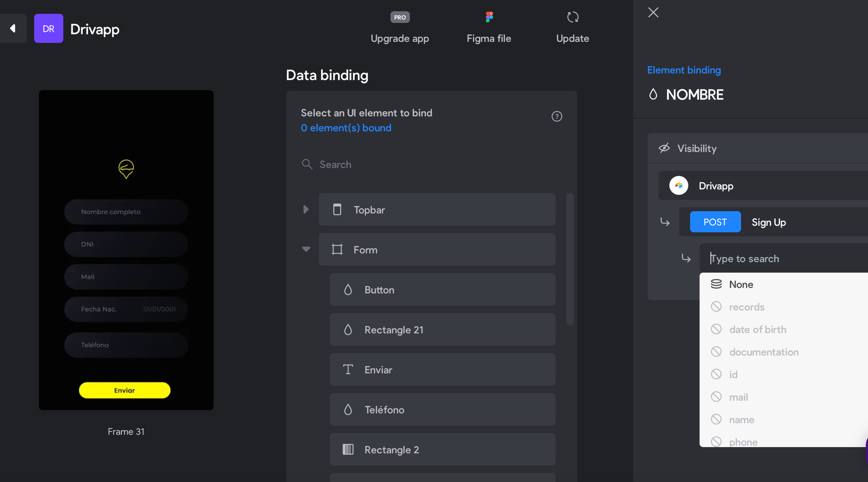Viewport: 868px width, 482px height.
Task: Click Nombre completo field in preview
Action: point(126,212)
